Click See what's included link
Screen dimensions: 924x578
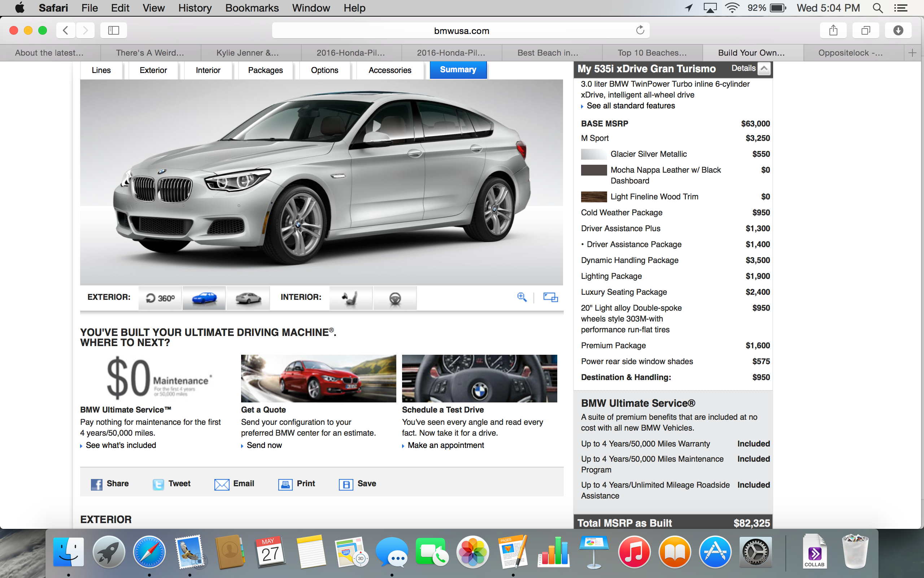point(121,445)
